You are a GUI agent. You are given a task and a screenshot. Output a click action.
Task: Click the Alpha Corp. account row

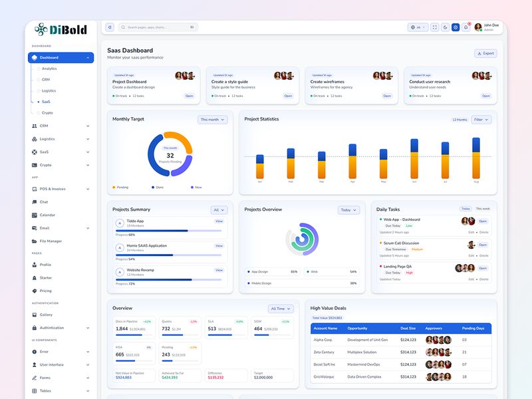(x=401, y=340)
